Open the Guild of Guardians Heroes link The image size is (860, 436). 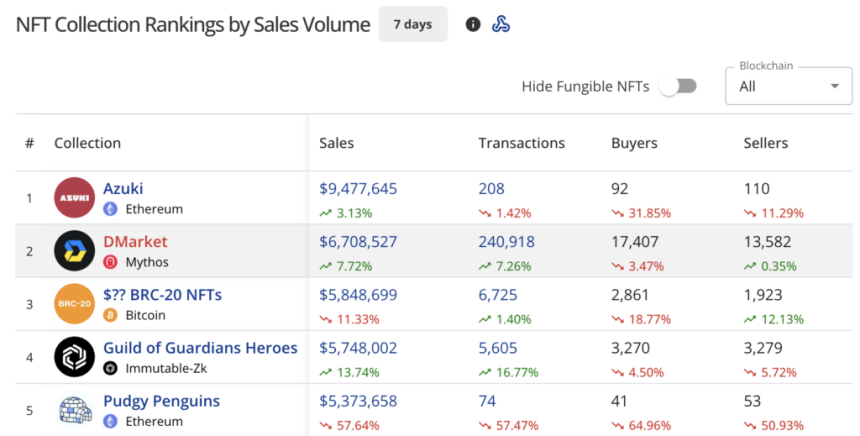coord(200,348)
